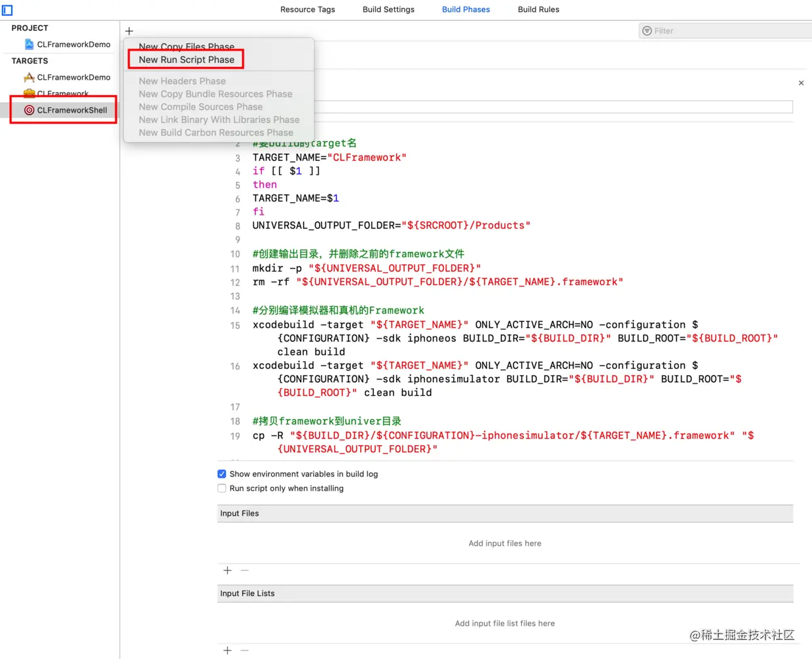Click the Input Files section header
This screenshot has width=812, height=659.
point(505,513)
